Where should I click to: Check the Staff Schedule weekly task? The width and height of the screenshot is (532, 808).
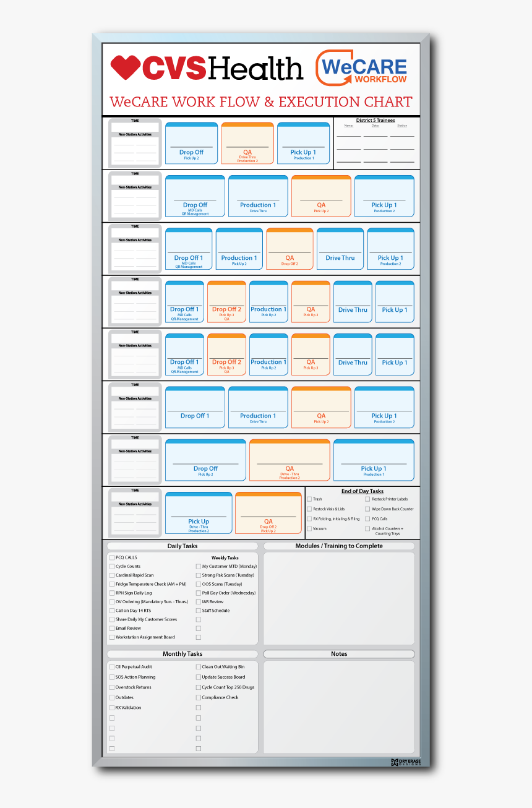199,611
